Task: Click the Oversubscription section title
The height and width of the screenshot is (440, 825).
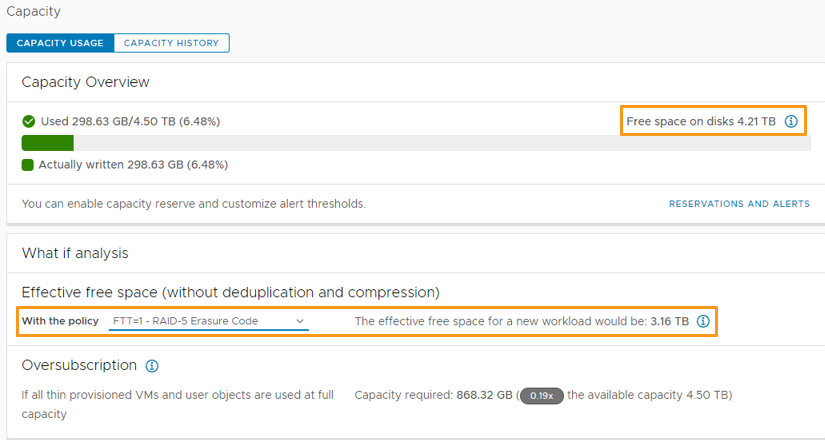Action: click(79, 365)
